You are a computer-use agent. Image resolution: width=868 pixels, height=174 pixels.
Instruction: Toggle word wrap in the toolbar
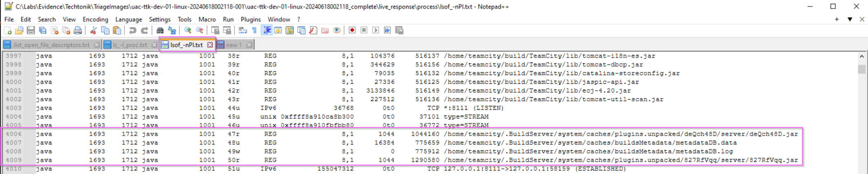(x=243, y=31)
